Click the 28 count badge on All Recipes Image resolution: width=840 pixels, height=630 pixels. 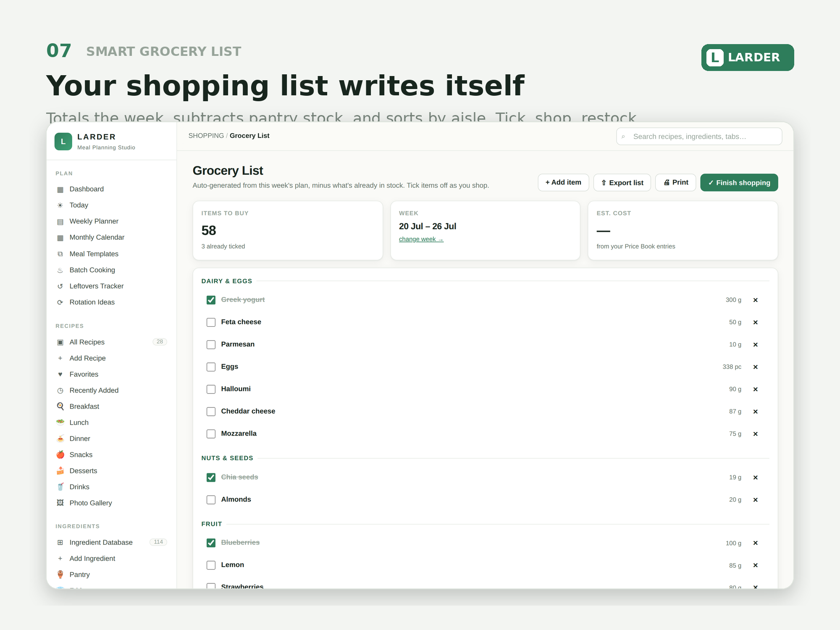tap(160, 342)
